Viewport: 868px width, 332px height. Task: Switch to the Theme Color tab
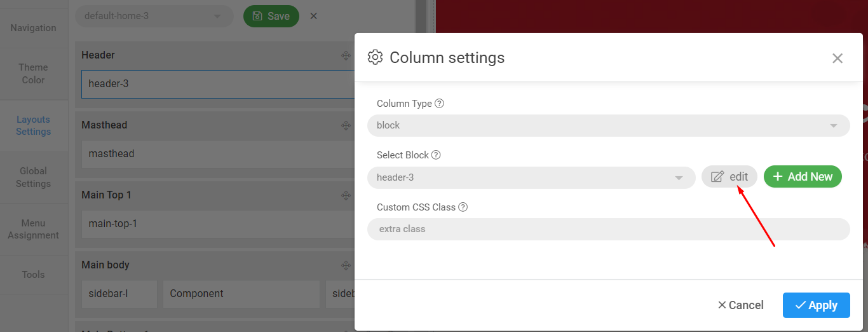pos(34,74)
